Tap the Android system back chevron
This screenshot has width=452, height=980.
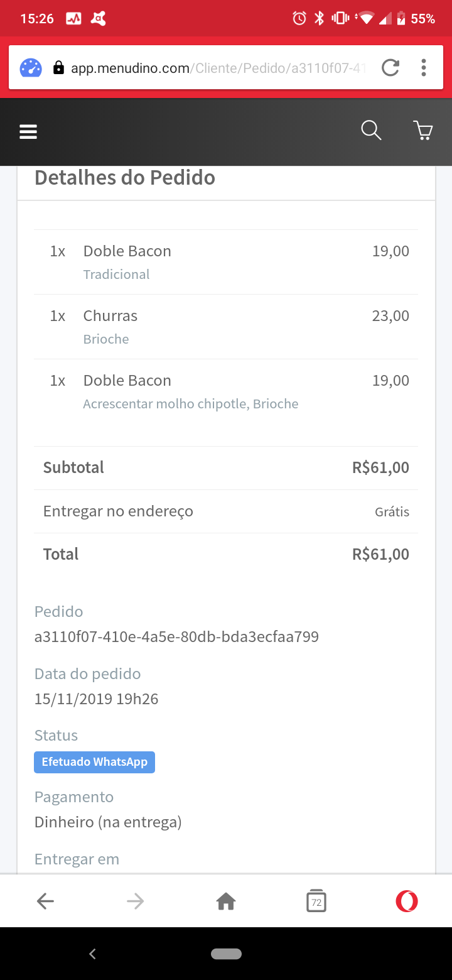pos(92,954)
